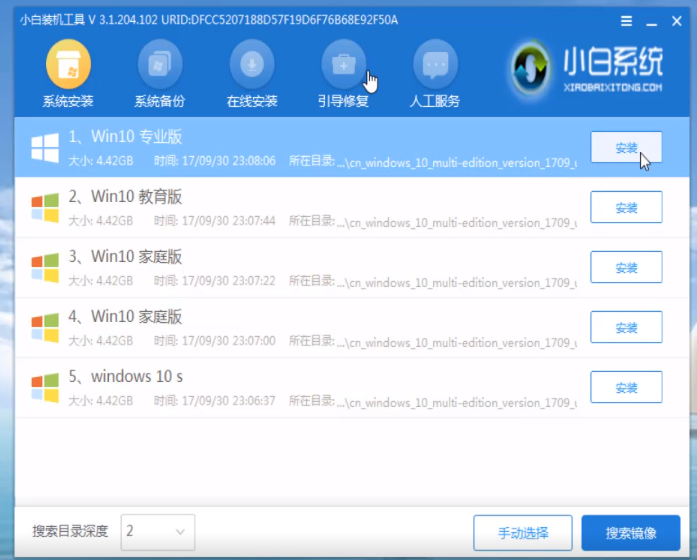The width and height of the screenshot is (697, 560).
Task: Click Windows logo of Win10 专业版
Action: tap(45, 148)
